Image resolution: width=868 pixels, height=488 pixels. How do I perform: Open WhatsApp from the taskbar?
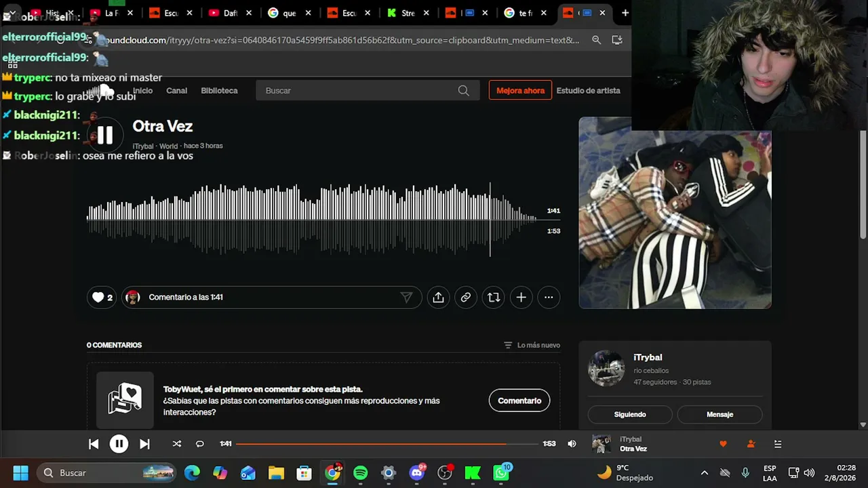(x=501, y=472)
